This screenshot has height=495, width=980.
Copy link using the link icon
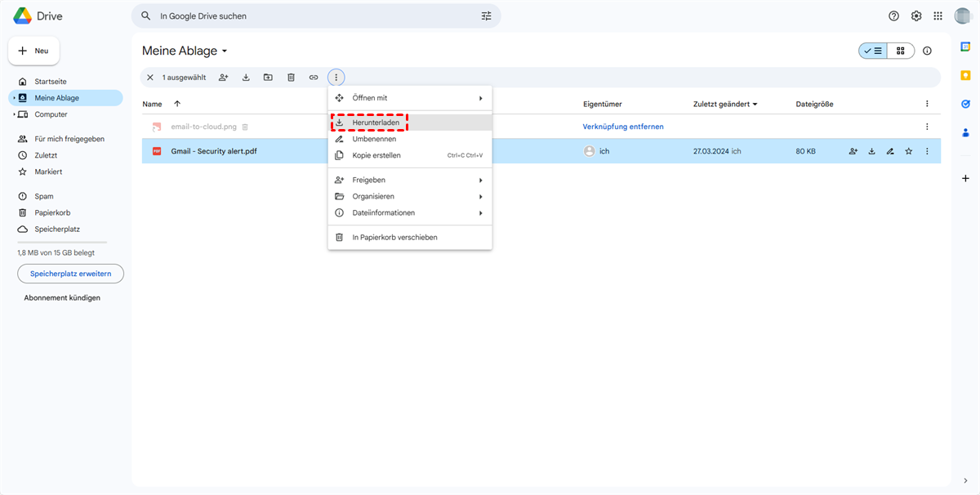[x=314, y=78]
